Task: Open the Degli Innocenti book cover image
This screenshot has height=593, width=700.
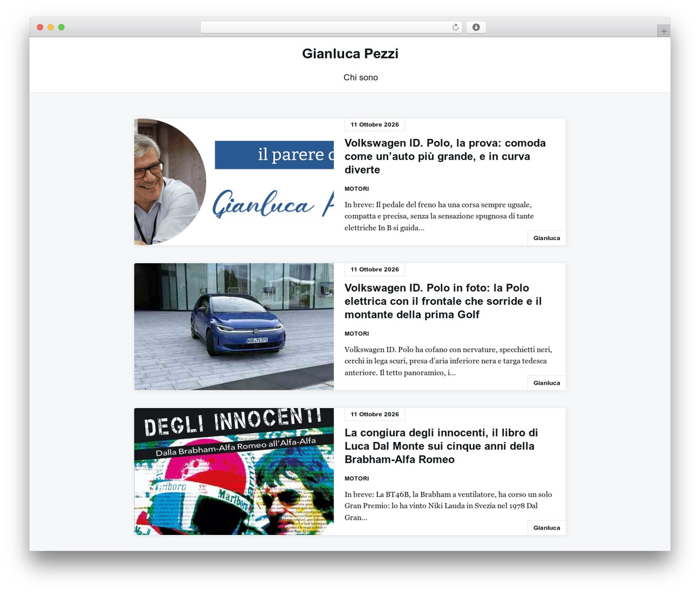Action: click(234, 472)
